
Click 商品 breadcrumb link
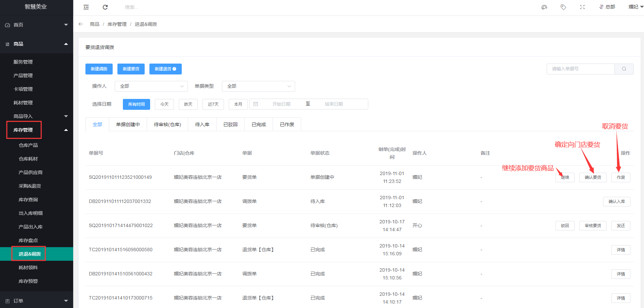(x=95, y=24)
